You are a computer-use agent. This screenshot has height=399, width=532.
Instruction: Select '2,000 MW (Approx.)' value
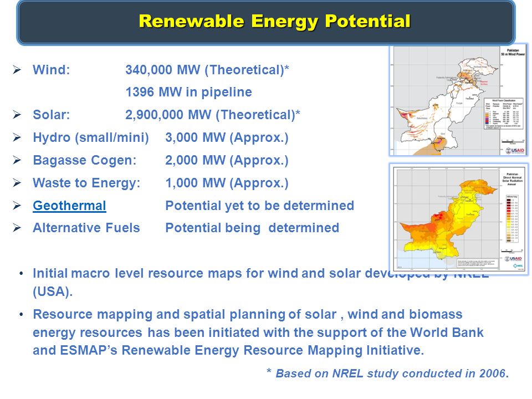pyautogui.click(x=227, y=160)
